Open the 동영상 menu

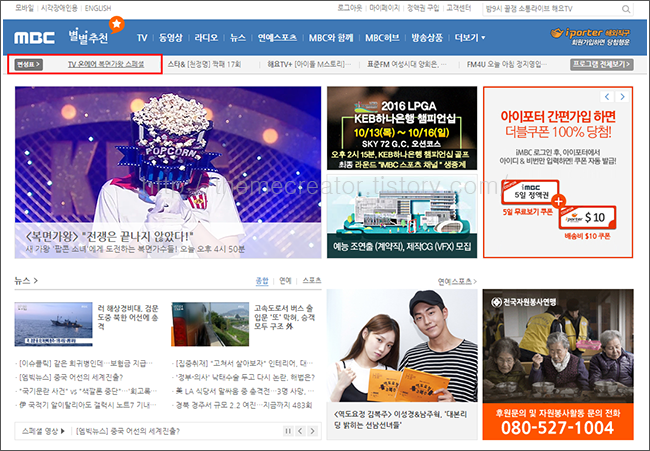coord(170,38)
